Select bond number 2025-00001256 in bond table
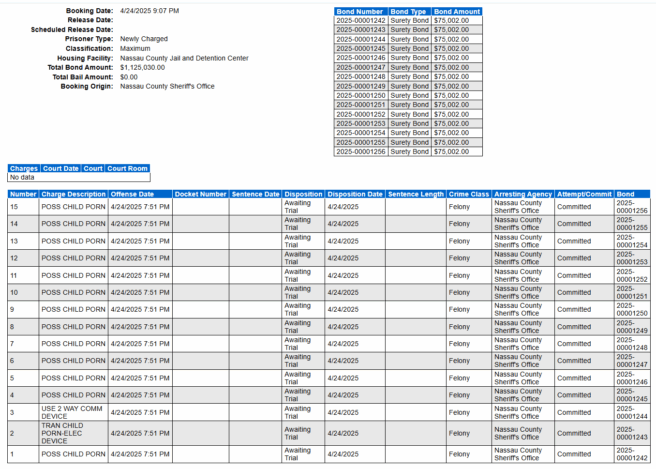Viewport: 656px width, 469px height. (361, 151)
